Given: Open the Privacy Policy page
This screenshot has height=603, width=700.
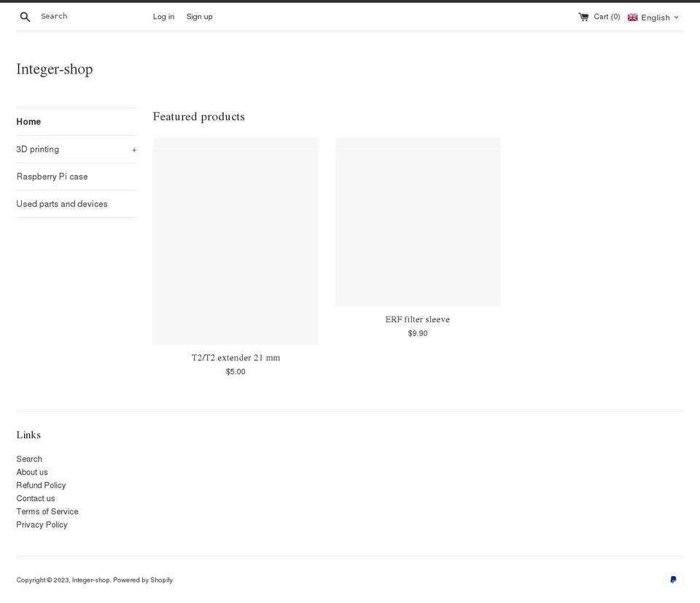Looking at the screenshot, I should 42,524.
